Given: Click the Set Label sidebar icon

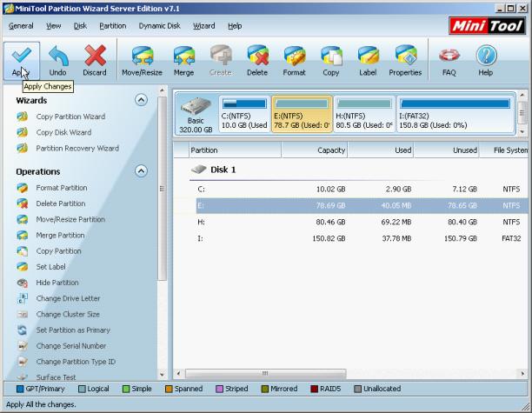Looking at the screenshot, I should coord(23,267).
